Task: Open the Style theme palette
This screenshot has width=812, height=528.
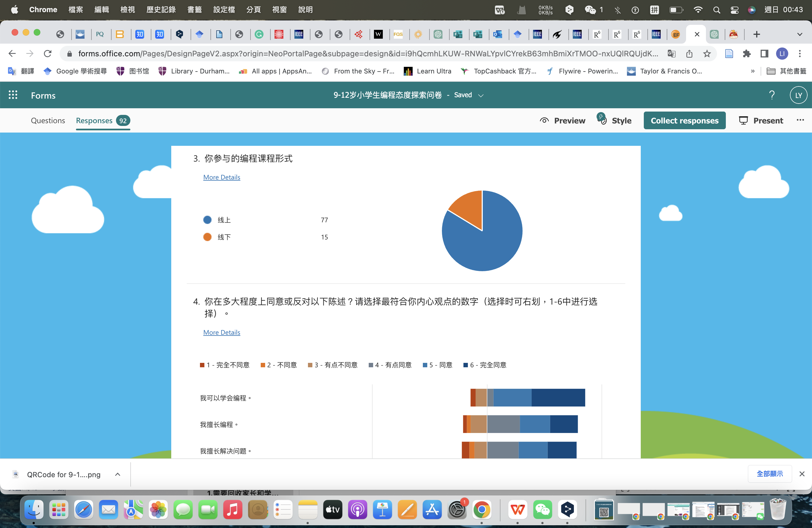Action: coord(614,120)
